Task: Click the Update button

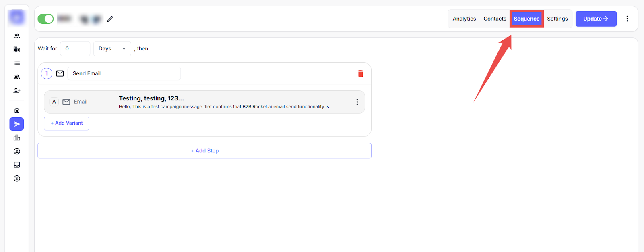Action: [x=596, y=19]
